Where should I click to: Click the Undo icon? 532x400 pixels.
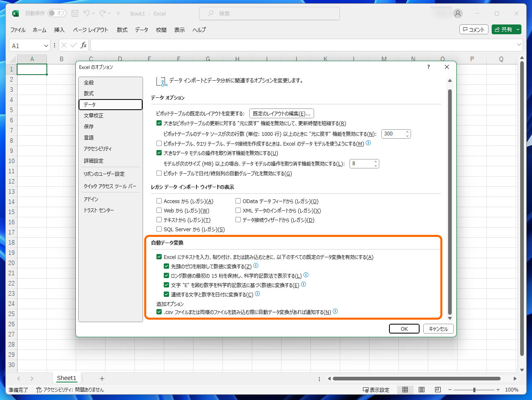(x=87, y=13)
